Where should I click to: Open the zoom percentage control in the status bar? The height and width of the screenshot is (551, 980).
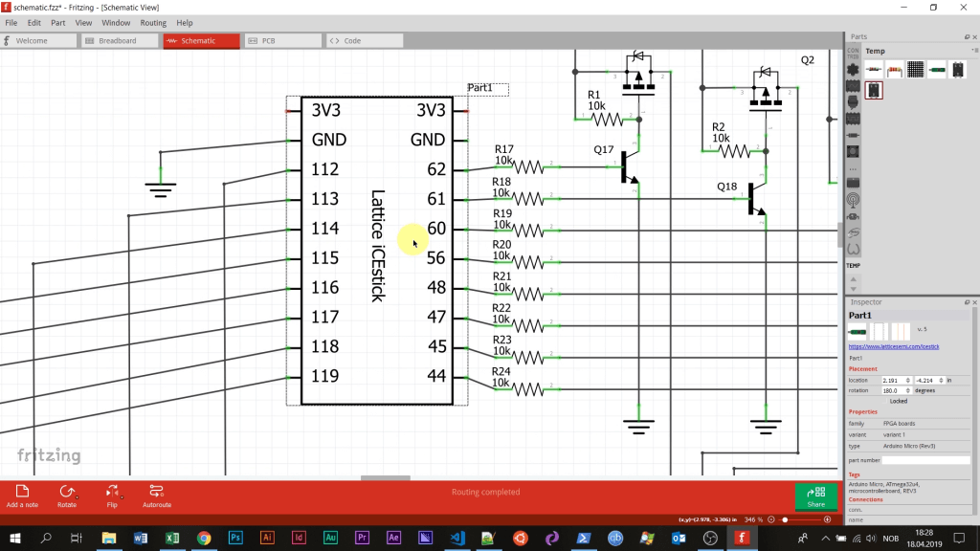pyautogui.click(x=753, y=519)
